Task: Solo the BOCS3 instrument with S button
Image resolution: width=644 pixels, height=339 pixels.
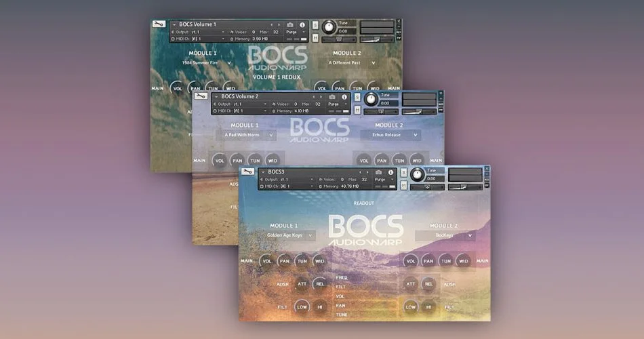Action: tap(404, 173)
